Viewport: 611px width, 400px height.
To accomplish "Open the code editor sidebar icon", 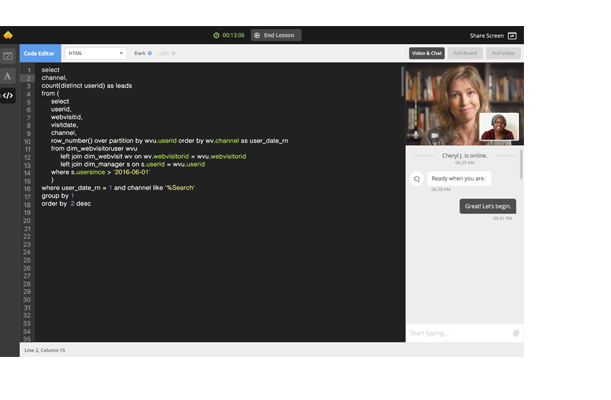I will 8,96.
